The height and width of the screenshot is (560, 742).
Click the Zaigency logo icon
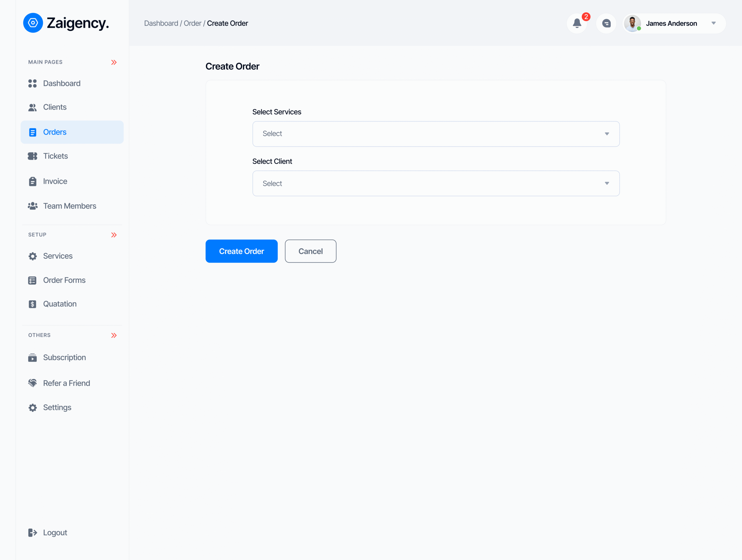33,23
